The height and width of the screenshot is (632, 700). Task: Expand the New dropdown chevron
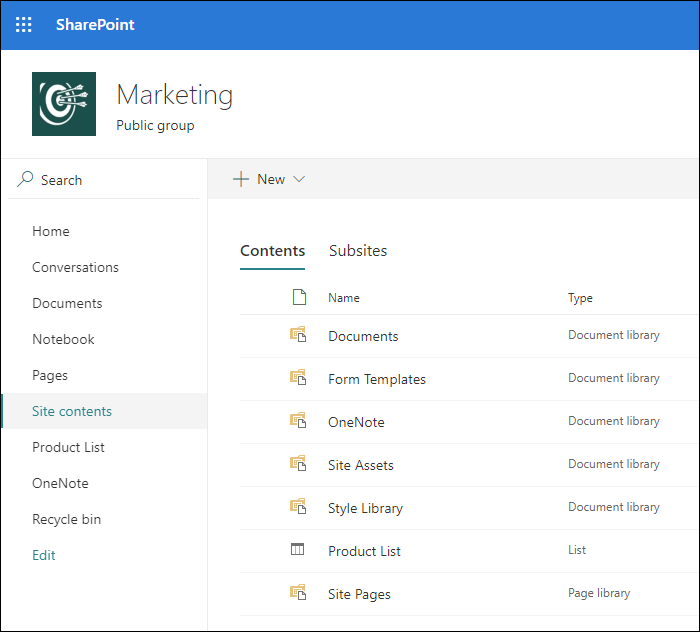click(299, 179)
